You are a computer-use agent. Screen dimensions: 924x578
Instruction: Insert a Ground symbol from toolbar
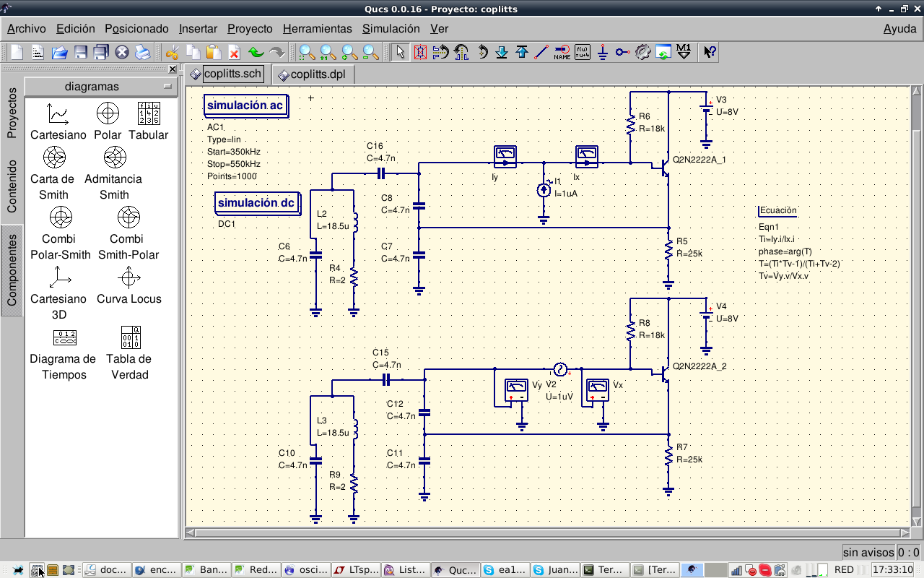pos(602,52)
